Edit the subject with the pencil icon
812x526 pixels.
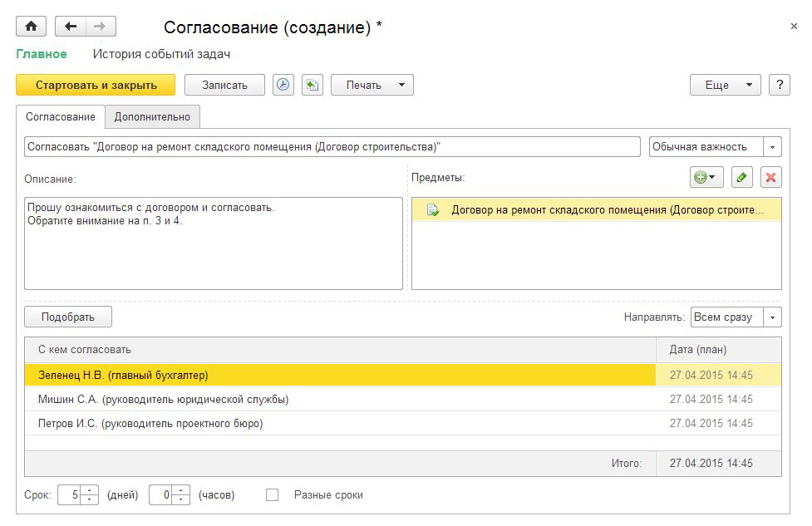[741, 177]
